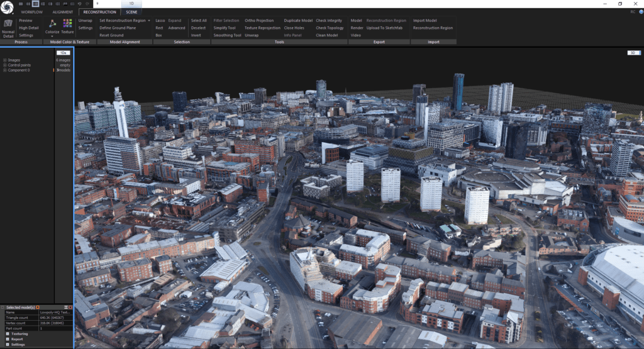The width and height of the screenshot is (644, 349).
Task: Click Texture Reprojection
Action: click(262, 28)
